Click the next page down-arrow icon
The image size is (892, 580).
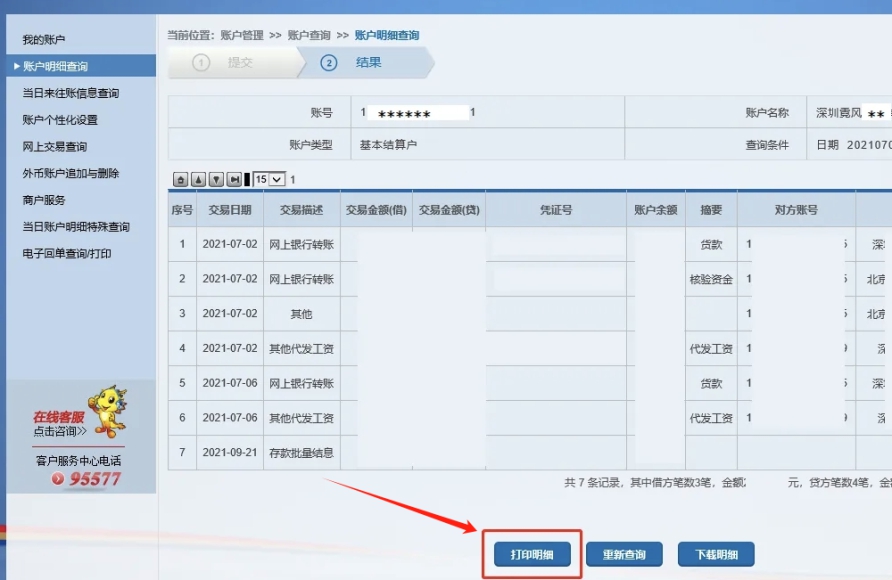click(216, 179)
